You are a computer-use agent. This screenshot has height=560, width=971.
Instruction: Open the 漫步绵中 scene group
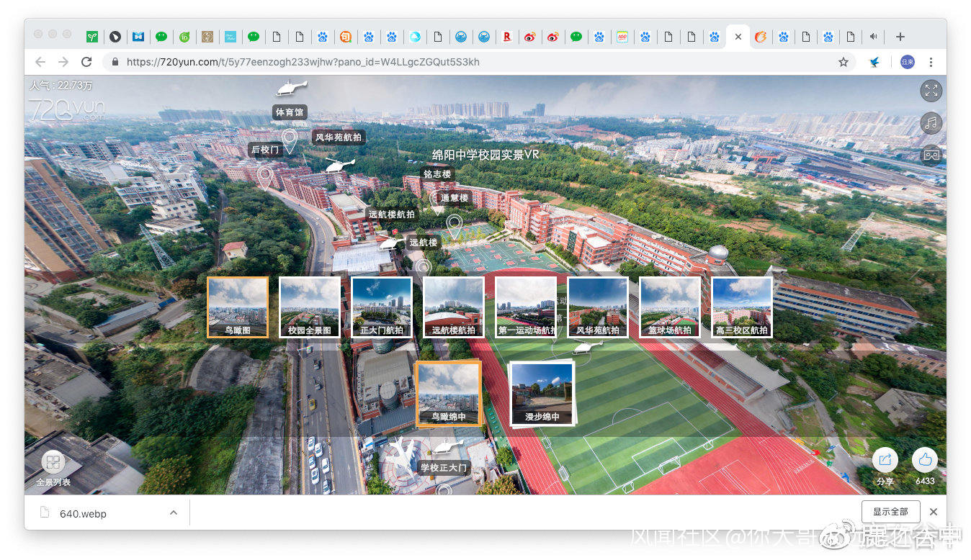coord(542,393)
